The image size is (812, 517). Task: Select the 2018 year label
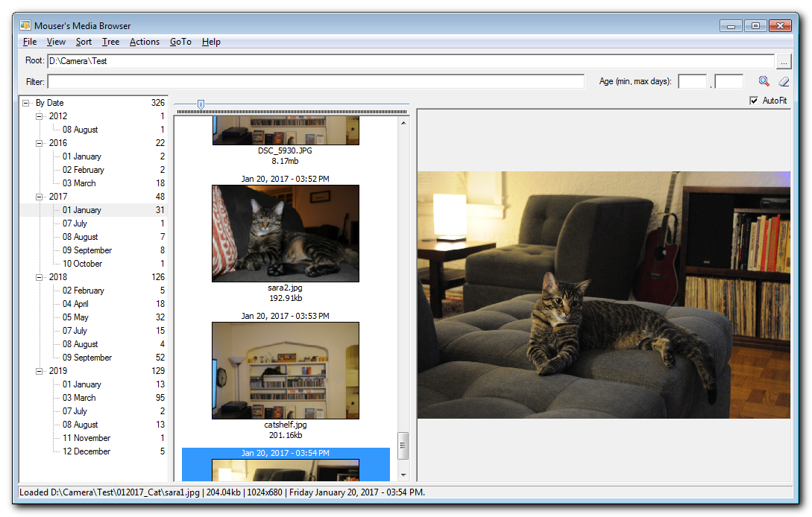tap(58, 277)
